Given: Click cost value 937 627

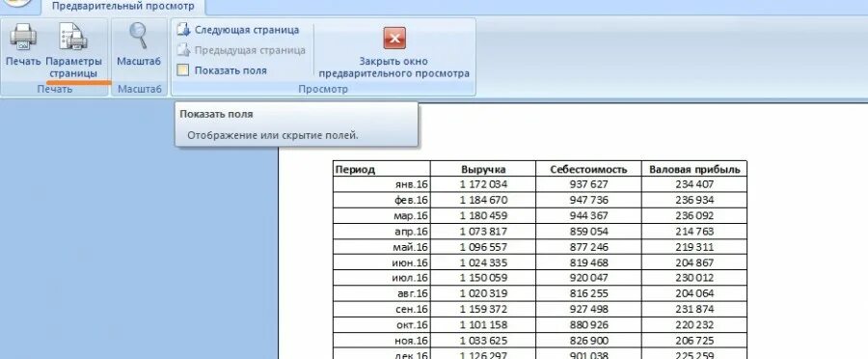Looking at the screenshot, I should coord(588,184).
